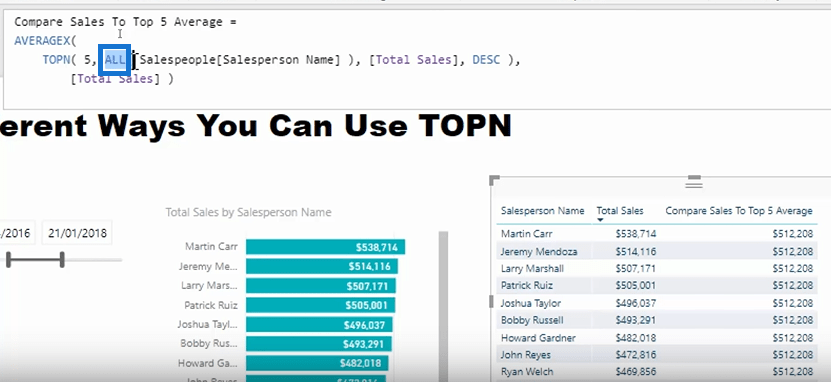The width and height of the screenshot is (831, 382).
Task: Click the table visual drag handle icon
Action: point(694,182)
